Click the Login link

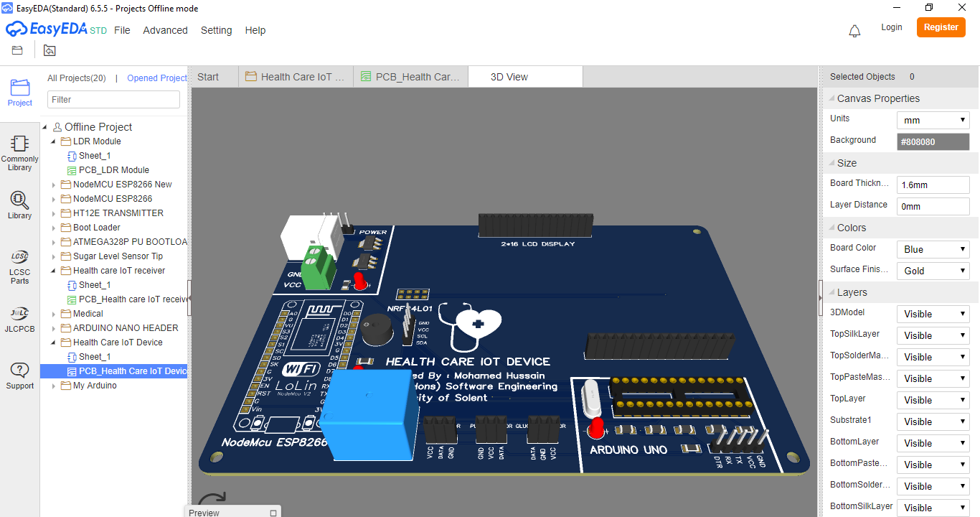[x=891, y=27]
